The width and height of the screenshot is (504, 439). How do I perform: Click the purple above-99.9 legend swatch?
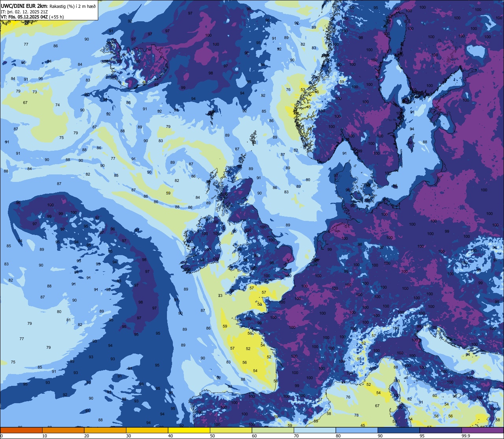tap(483, 430)
